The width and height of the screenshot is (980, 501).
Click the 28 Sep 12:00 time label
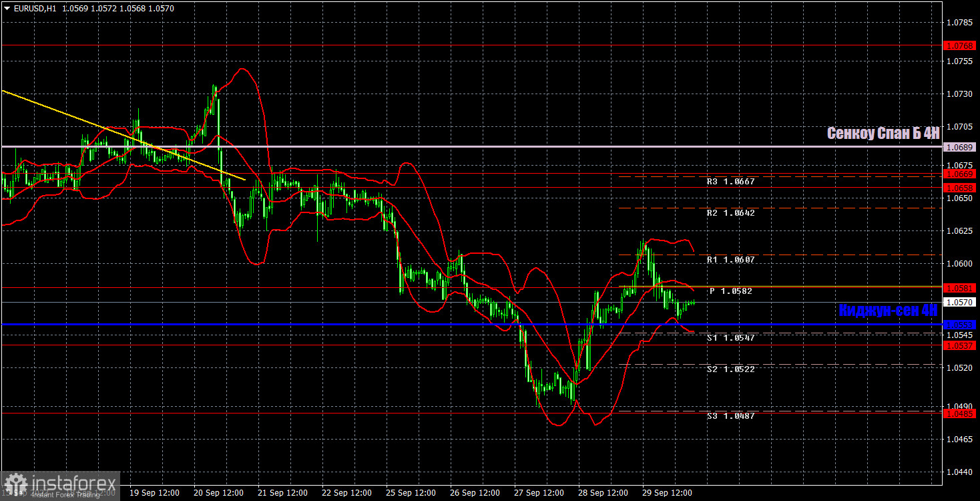click(x=603, y=493)
